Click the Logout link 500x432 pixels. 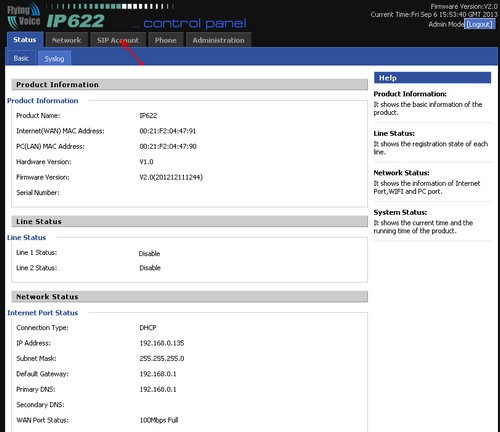click(479, 24)
